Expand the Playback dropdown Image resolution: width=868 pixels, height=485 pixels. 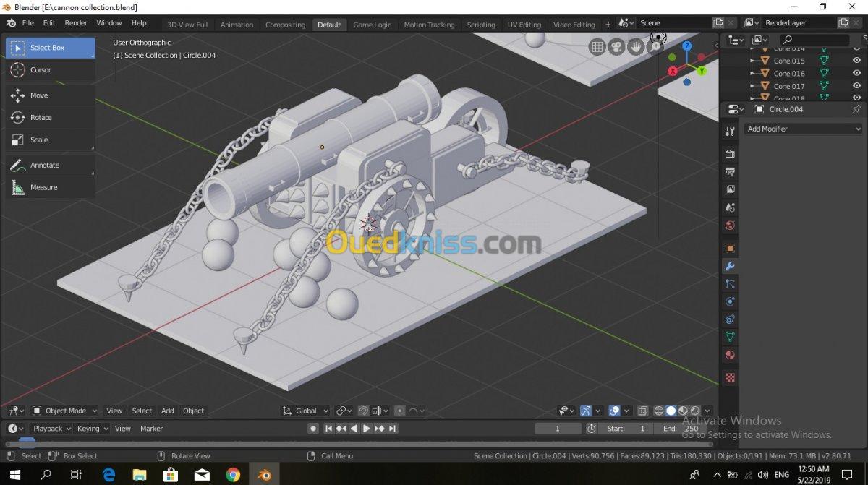click(51, 429)
